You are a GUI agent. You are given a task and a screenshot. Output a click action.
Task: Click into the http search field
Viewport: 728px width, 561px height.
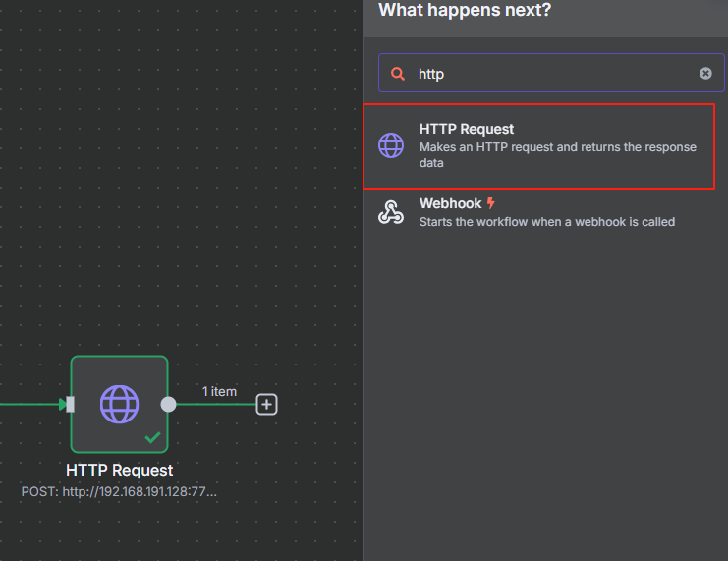click(x=551, y=73)
